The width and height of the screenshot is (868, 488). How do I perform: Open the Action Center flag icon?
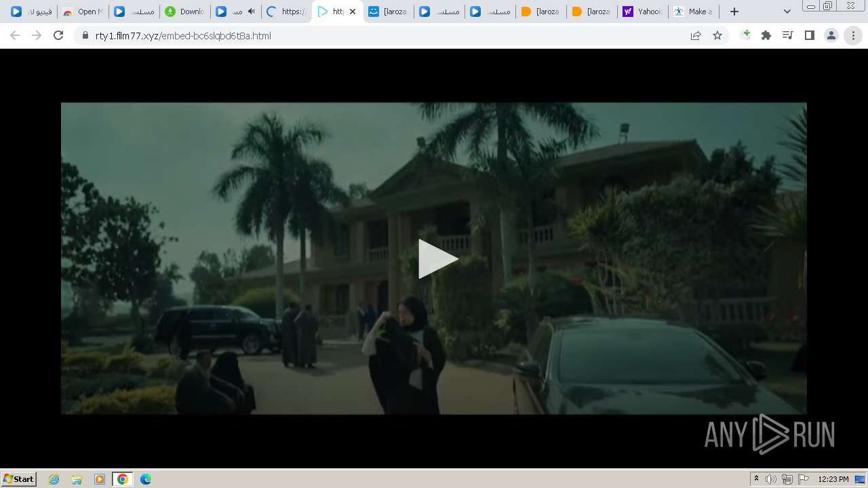804,479
